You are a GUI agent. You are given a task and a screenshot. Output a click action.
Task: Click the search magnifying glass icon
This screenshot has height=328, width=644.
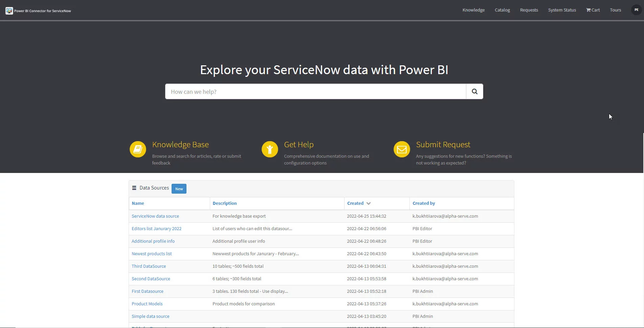[x=474, y=91]
